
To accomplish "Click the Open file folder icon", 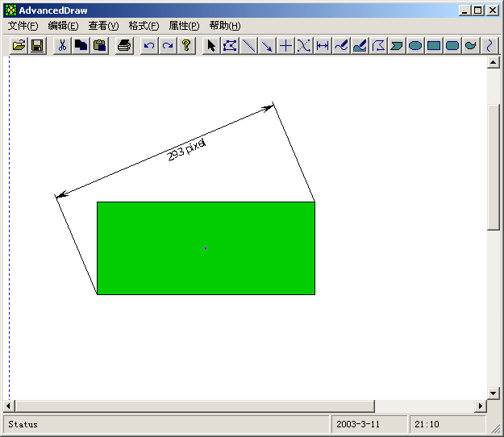I will pos(19,46).
